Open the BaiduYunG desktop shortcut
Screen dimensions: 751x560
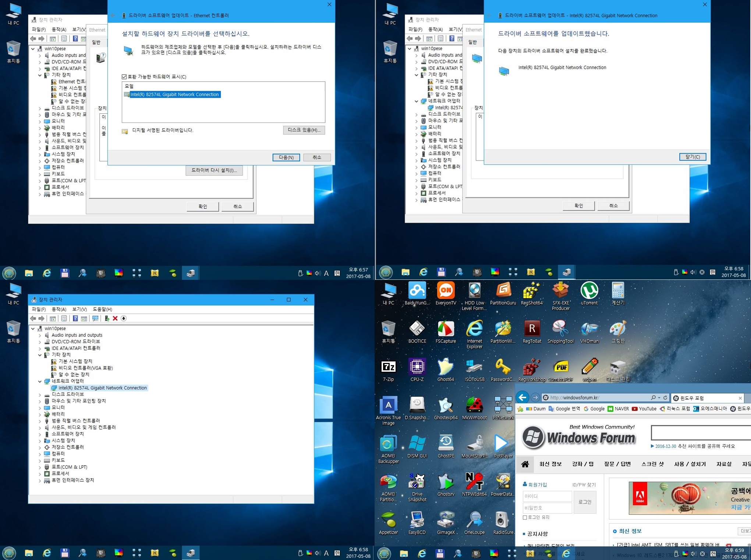(x=417, y=293)
